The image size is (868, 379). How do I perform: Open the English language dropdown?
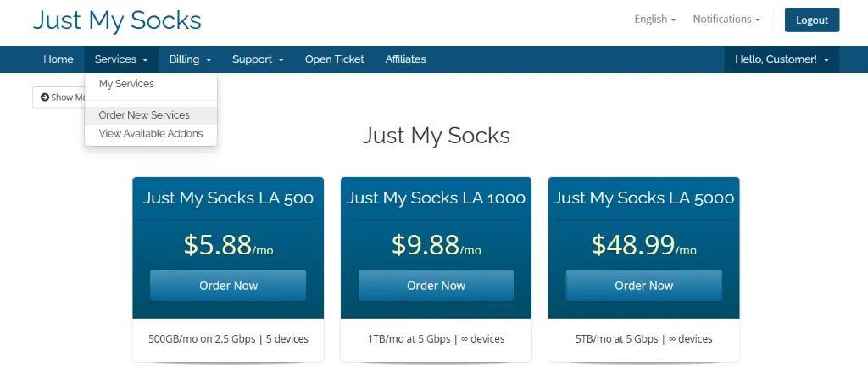coord(655,20)
